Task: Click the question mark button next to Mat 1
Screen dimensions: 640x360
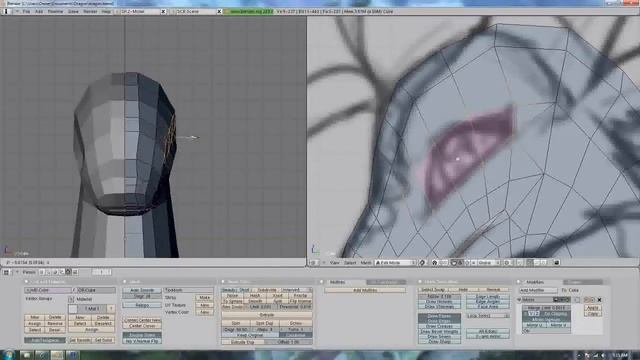Action: point(111,309)
